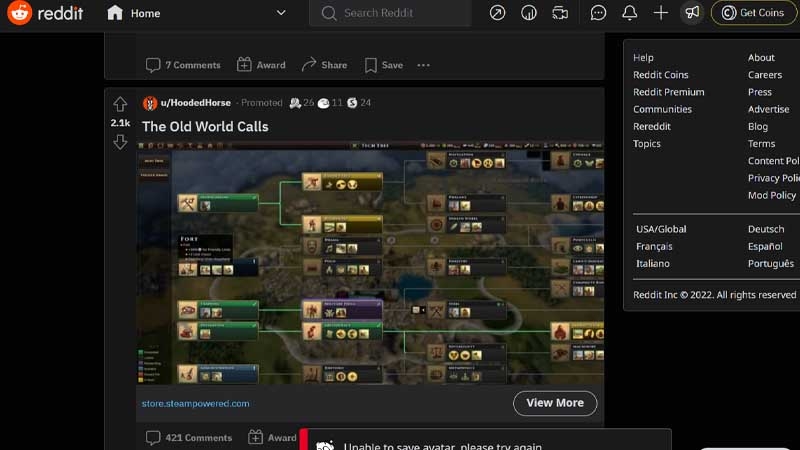
Task: Open u/HoodedHorse profile link
Action: tap(195, 103)
